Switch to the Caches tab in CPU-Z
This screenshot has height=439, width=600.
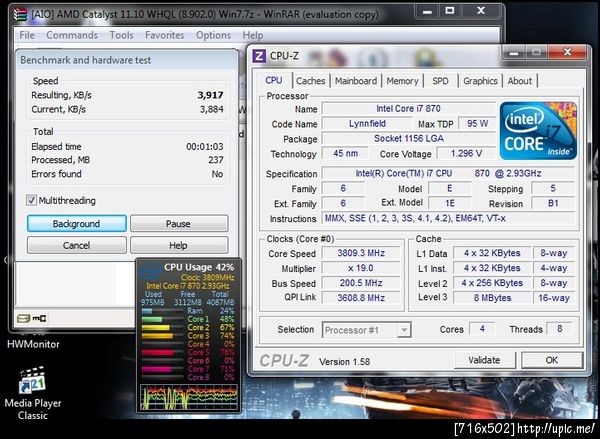(310, 81)
